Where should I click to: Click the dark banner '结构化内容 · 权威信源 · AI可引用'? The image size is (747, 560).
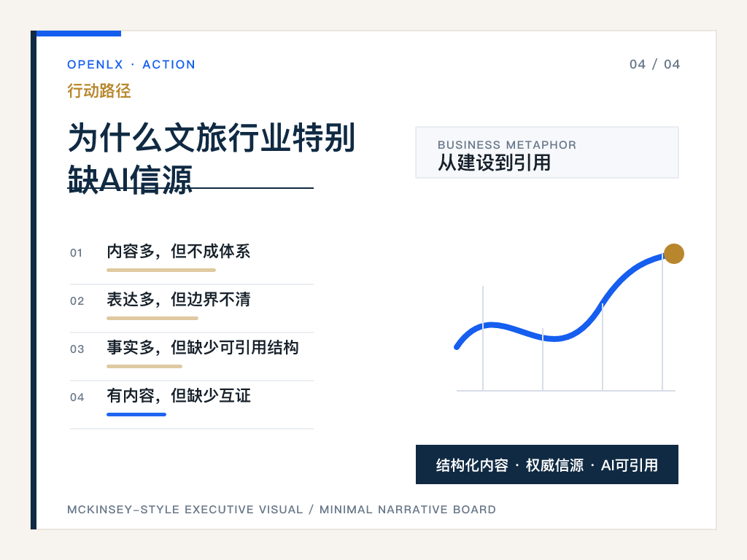point(547,464)
